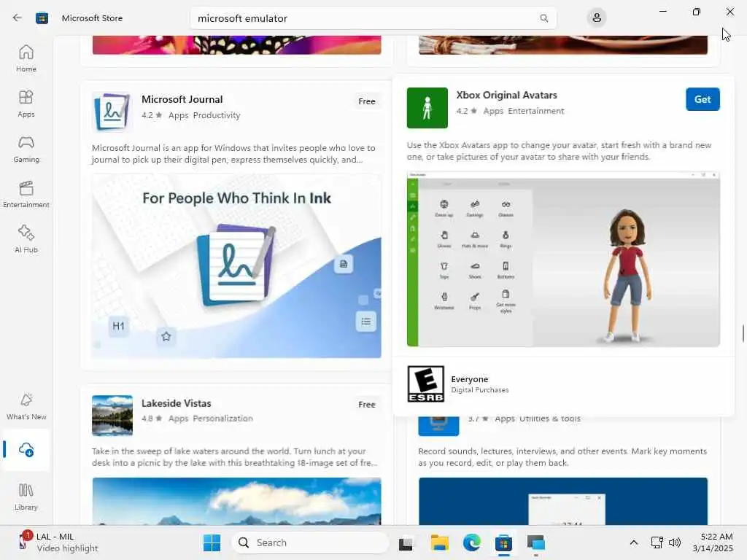The height and width of the screenshot is (560, 747).
Task: Open the Library section
Action: click(26, 497)
